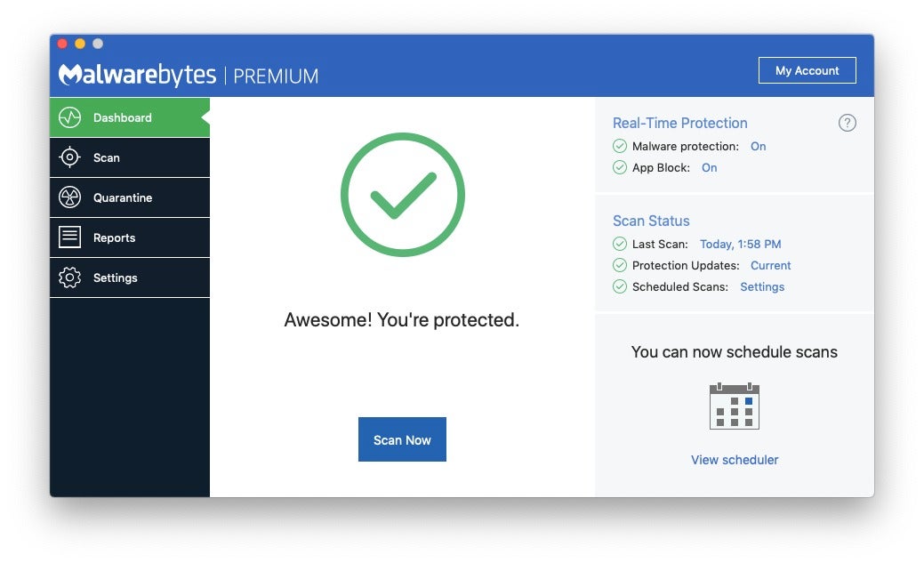
Task: Open Scan using the target icon
Action: tap(70, 157)
